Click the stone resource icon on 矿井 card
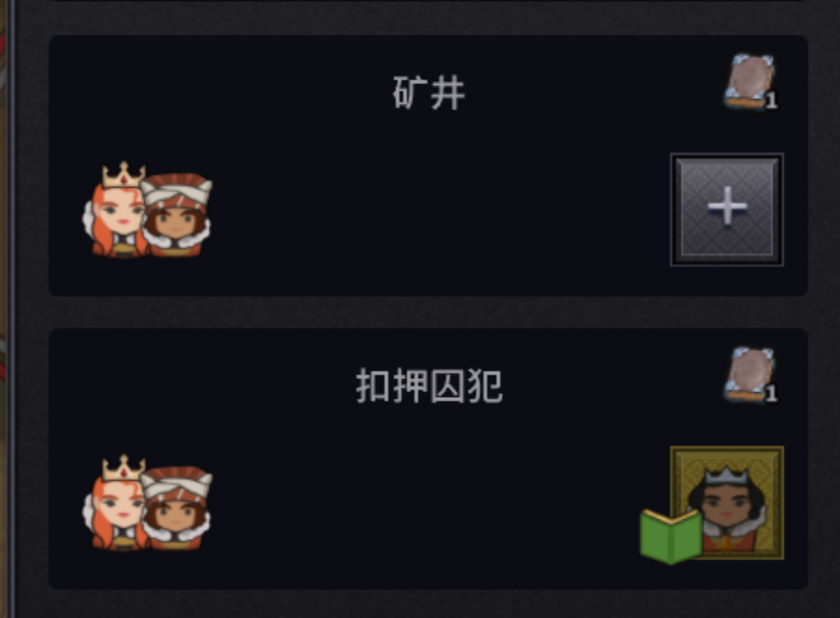Viewport: 840px width, 618px height. (750, 81)
